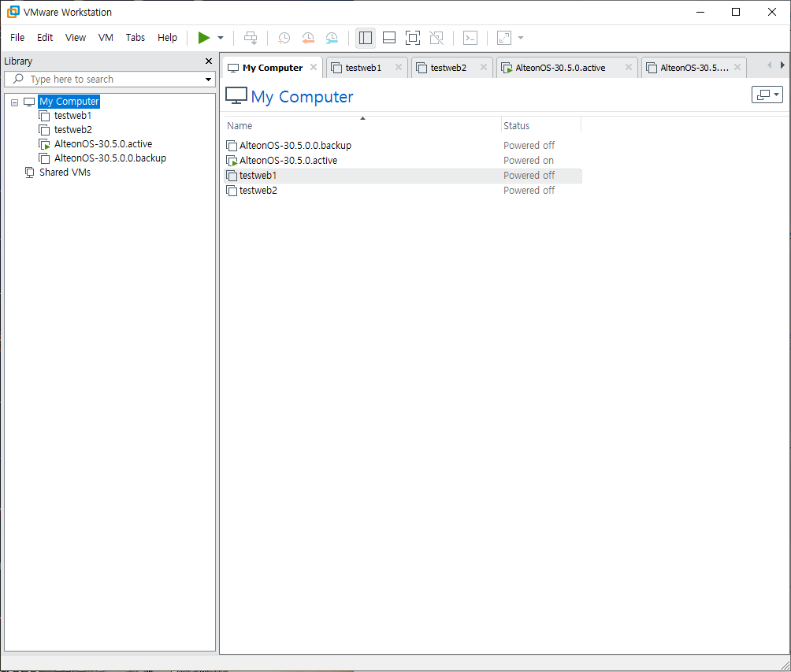This screenshot has height=672, width=791.
Task: Close the testweb2 tab
Action: point(483,67)
